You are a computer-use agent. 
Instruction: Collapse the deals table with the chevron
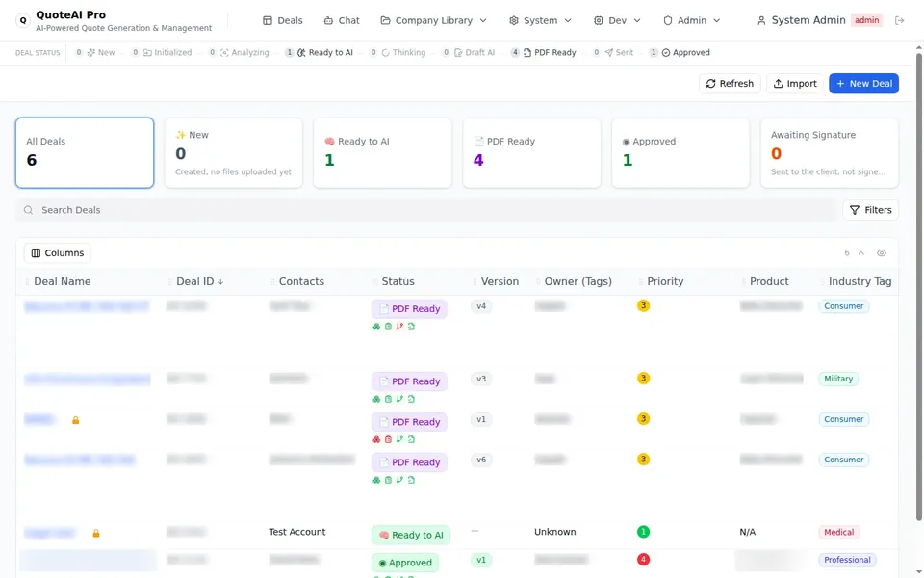[860, 253]
